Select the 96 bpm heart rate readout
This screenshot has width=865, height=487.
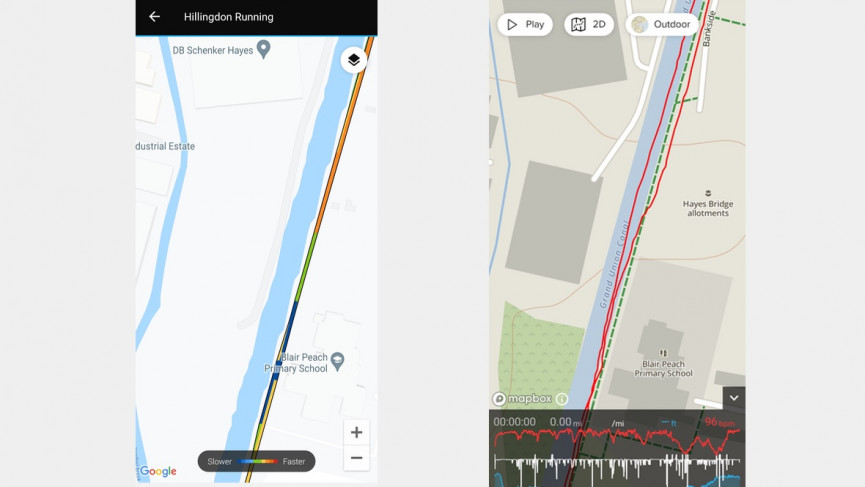tap(719, 422)
